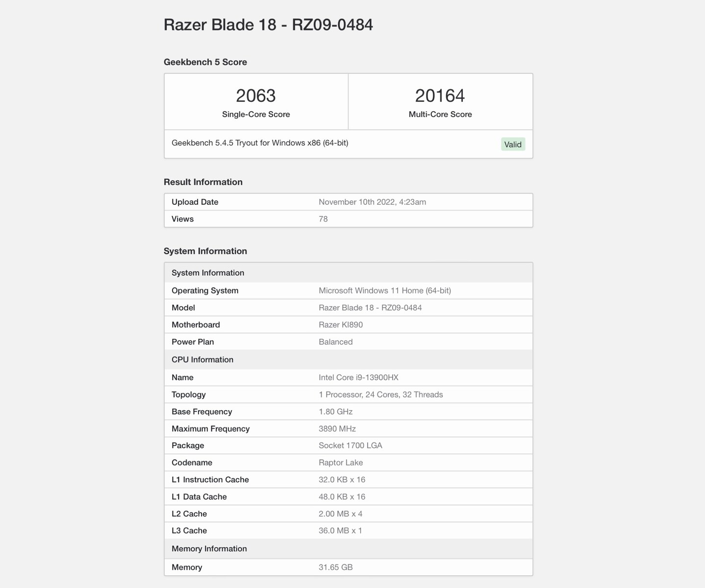Image resolution: width=705 pixels, height=588 pixels.
Task: Click the Single-Core Score label
Action: point(256,114)
